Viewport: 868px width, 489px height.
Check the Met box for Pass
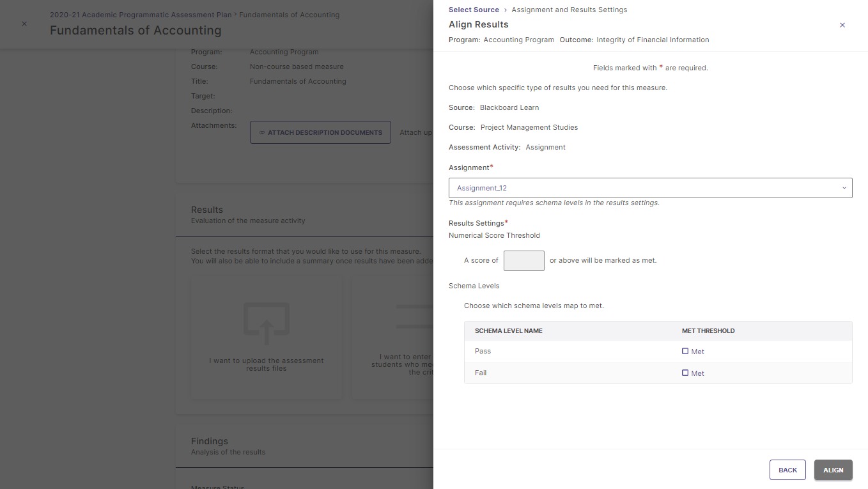pos(685,351)
